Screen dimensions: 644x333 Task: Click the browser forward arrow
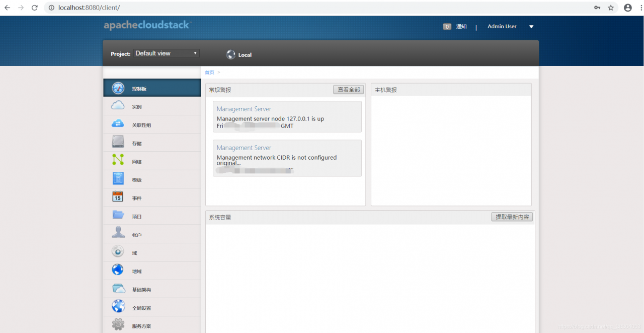(21, 8)
